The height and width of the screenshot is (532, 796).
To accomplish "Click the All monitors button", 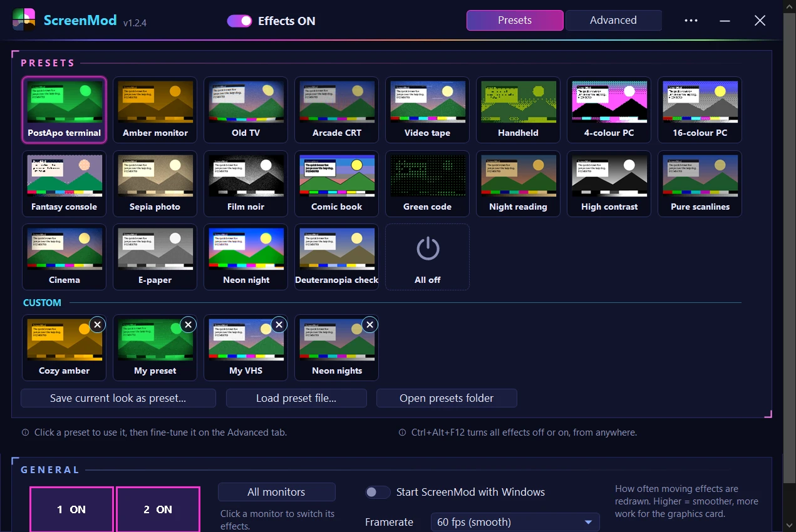I will [x=276, y=492].
